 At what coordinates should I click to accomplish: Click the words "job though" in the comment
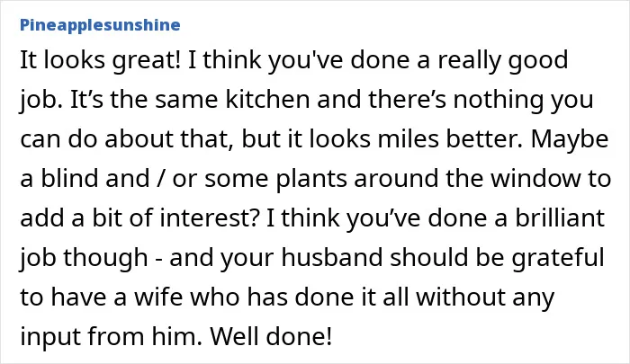coord(84,258)
